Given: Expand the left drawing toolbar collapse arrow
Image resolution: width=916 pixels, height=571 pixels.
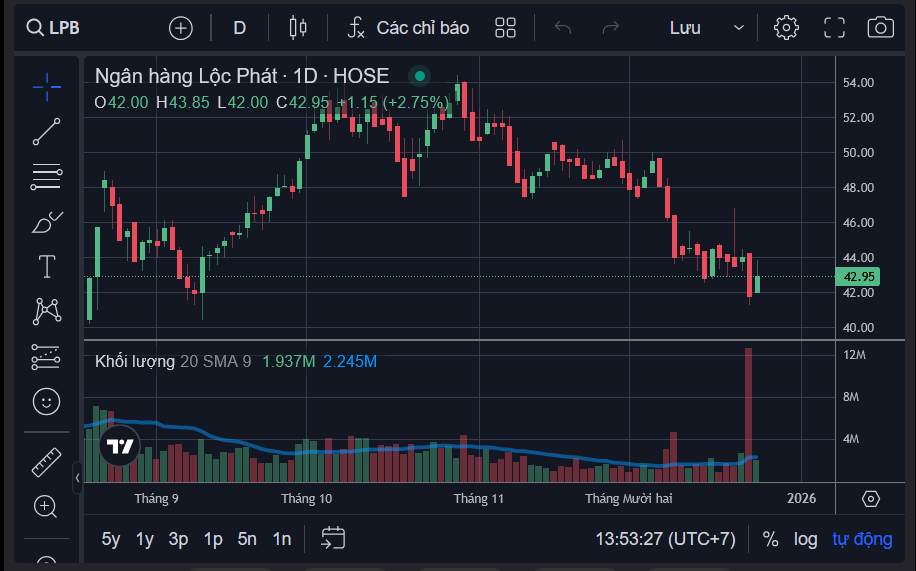Looking at the screenshot, I should (78, 478).
